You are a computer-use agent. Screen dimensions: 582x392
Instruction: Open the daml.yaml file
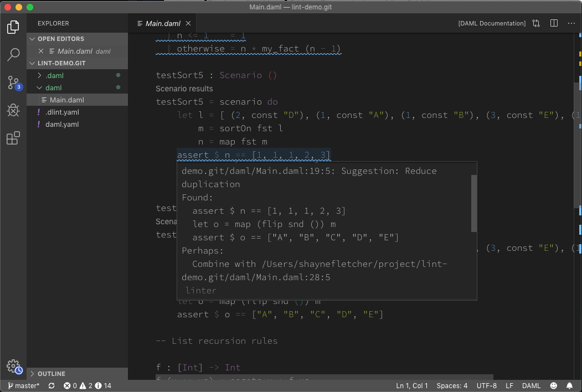(x=77, y=125)
